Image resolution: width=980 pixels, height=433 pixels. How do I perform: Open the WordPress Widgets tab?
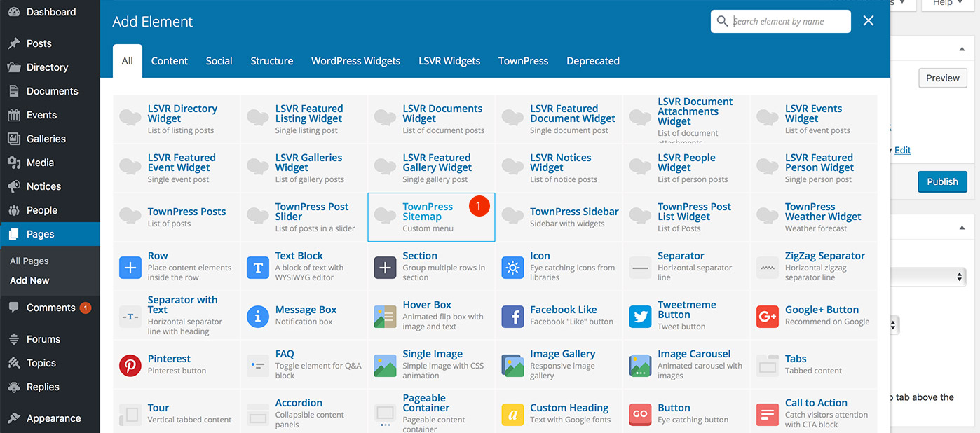[355, 61]
